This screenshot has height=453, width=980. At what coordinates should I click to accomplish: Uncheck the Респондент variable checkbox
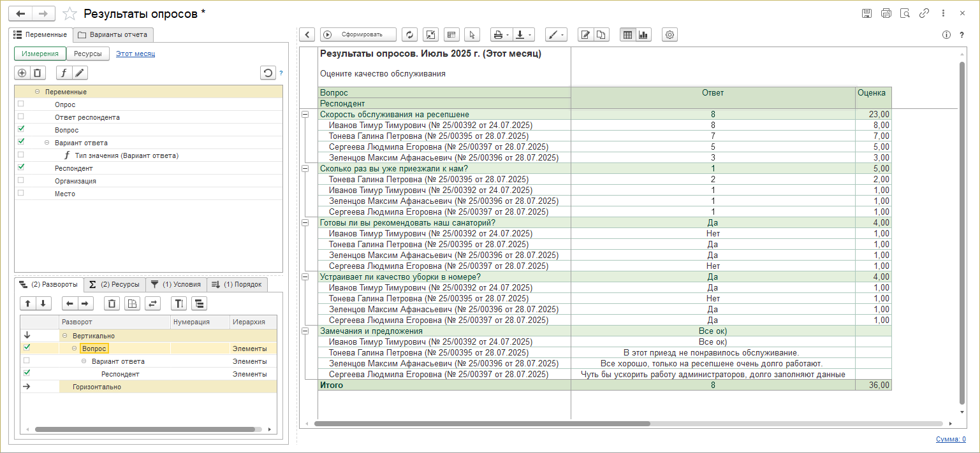21,167
